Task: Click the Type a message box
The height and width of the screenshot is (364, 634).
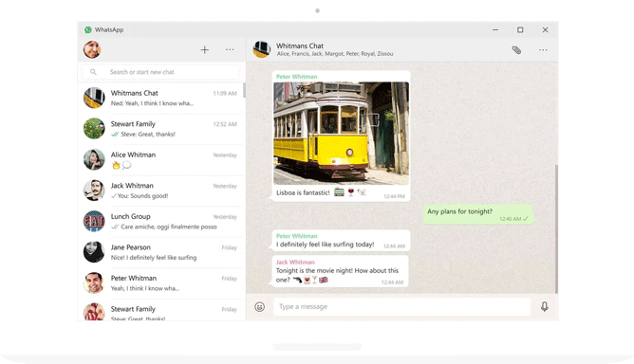Action: pos(401,306)
